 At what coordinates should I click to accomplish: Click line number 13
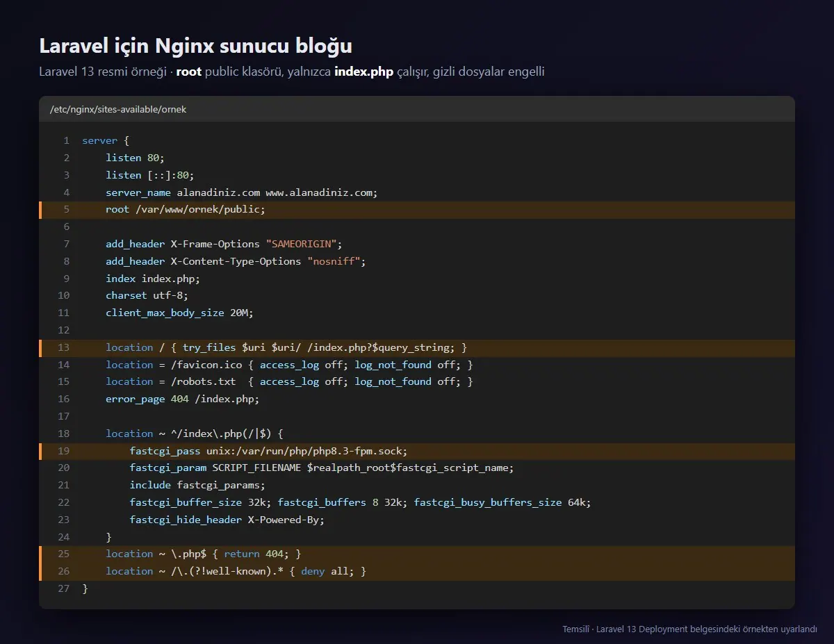64,347
